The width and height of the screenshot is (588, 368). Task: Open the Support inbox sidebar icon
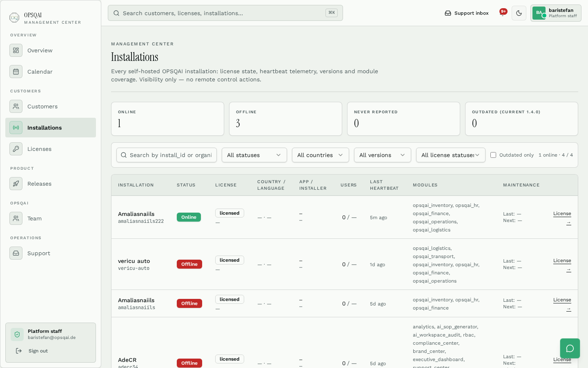point(16,253)
